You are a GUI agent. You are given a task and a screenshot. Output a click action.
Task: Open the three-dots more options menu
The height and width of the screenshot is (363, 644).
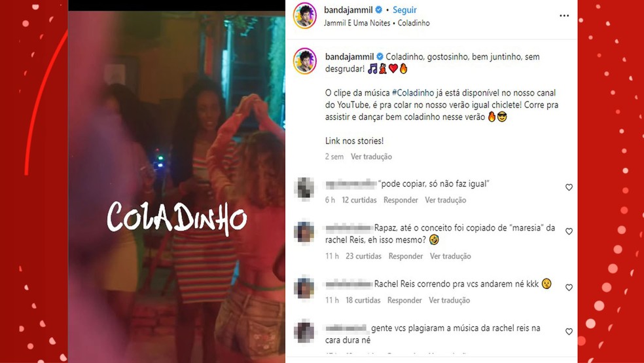(564, 16)
